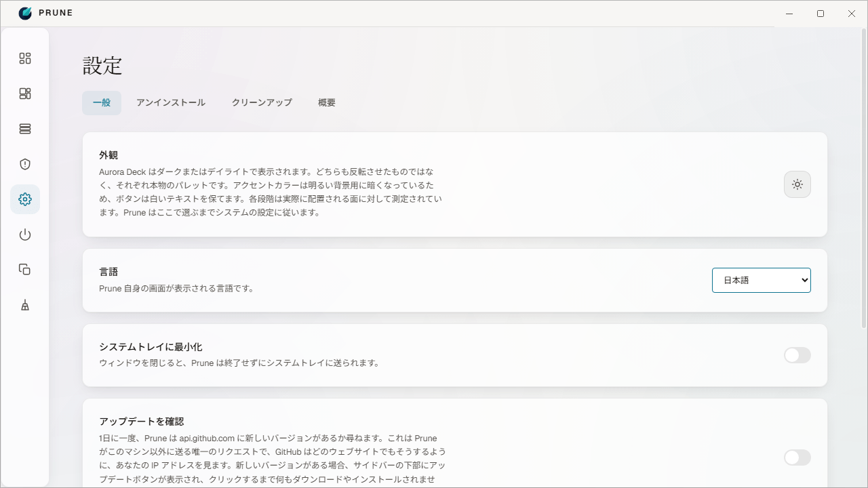Click the 言語 card heading
Image resolution: width=868 pixels, height=488 pixels.
[x=108, y=272]
